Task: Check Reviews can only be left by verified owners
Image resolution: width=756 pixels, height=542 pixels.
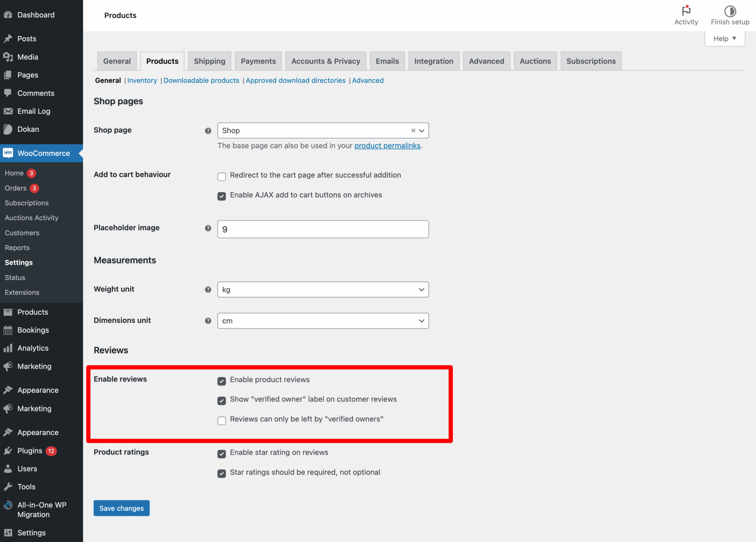Action: click(222, 421)
